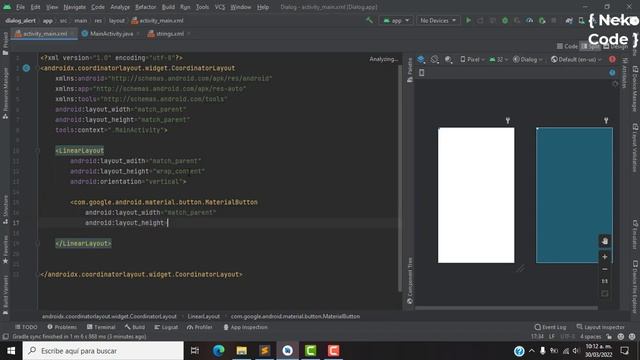Open the Windows Start menu

tap(11, 351)
